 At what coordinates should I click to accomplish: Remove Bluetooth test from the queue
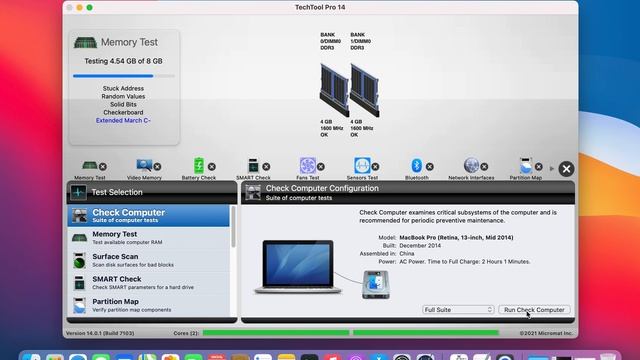(x=429, y=167)
